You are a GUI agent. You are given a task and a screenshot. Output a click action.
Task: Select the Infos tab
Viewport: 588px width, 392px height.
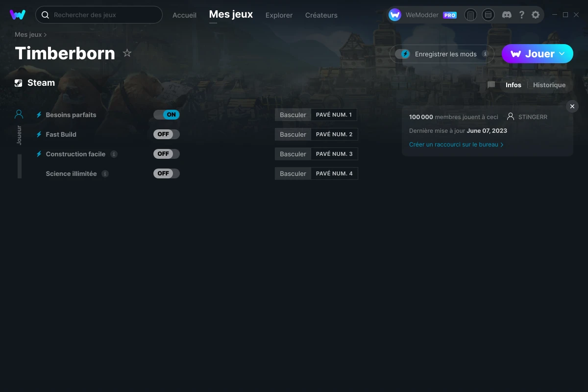point(514,85)
